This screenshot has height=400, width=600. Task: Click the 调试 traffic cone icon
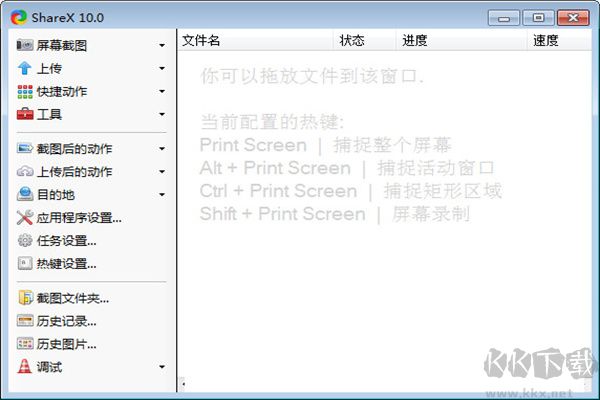coord(25,366)
